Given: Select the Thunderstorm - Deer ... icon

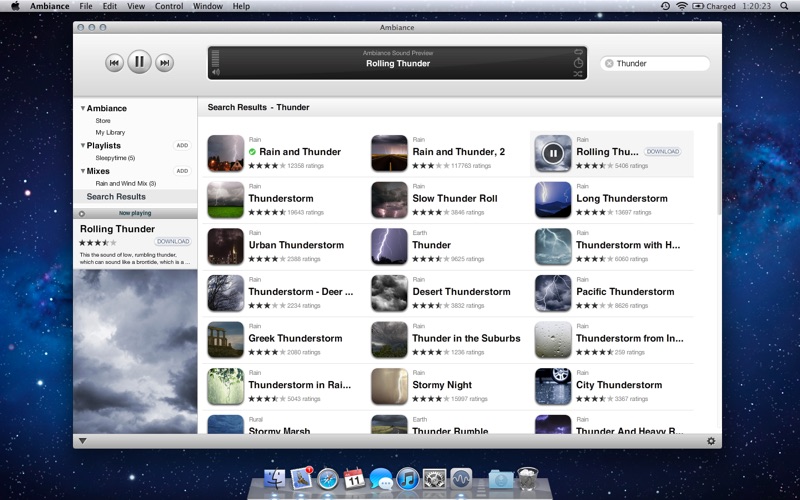Looking at the screenshot, I should pyautogui.click(x=226, y=293).
